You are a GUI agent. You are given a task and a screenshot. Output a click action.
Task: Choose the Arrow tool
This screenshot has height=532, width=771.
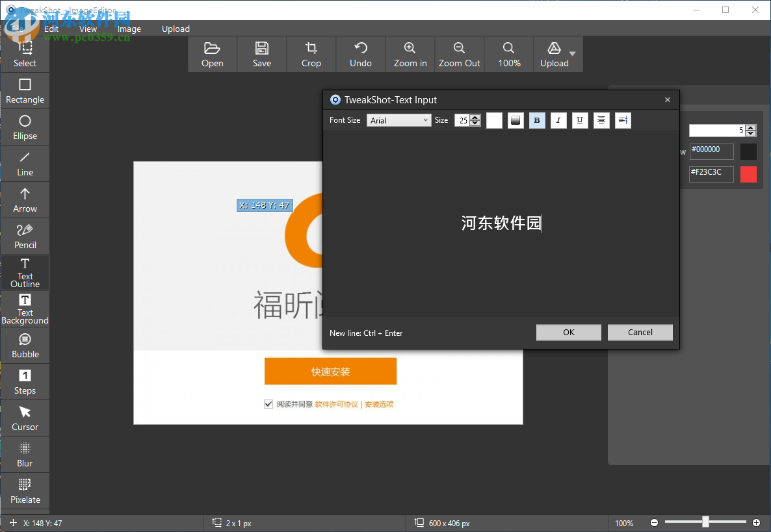click(x=25, y=199)
